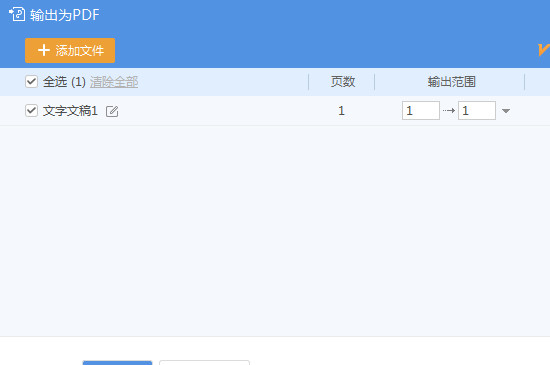Click the 页数 column header

343,82
